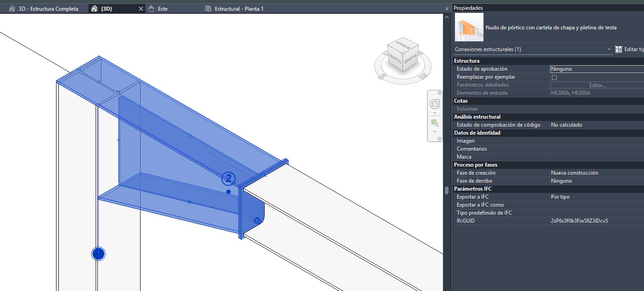This screenshot has height=291, width=644.
Task: Click SUPERIOR face of the ViewCube
Action: (403, 46)
